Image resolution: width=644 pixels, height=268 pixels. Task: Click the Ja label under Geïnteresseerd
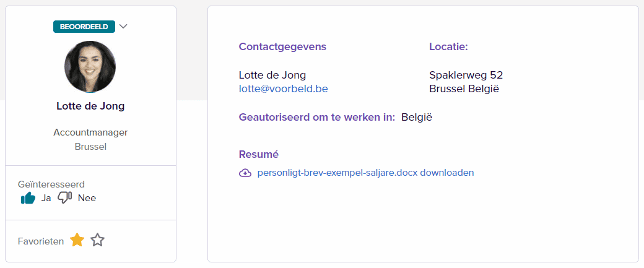coord(46,198)
